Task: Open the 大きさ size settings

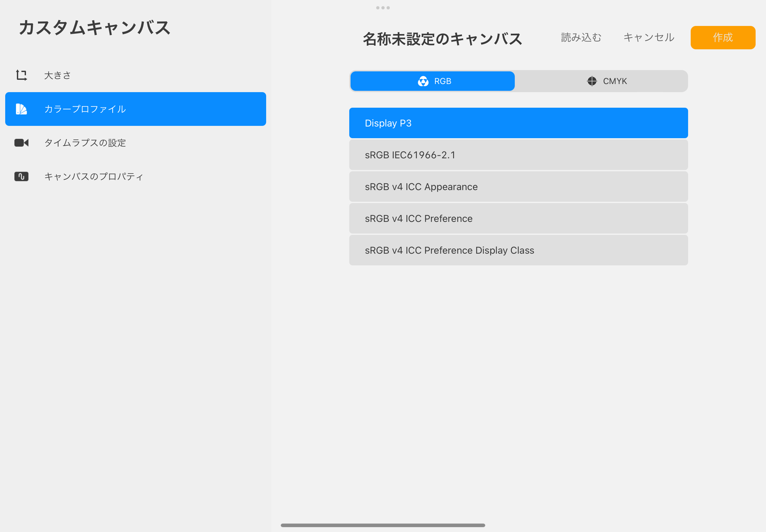Action: [x=58, y=75]
